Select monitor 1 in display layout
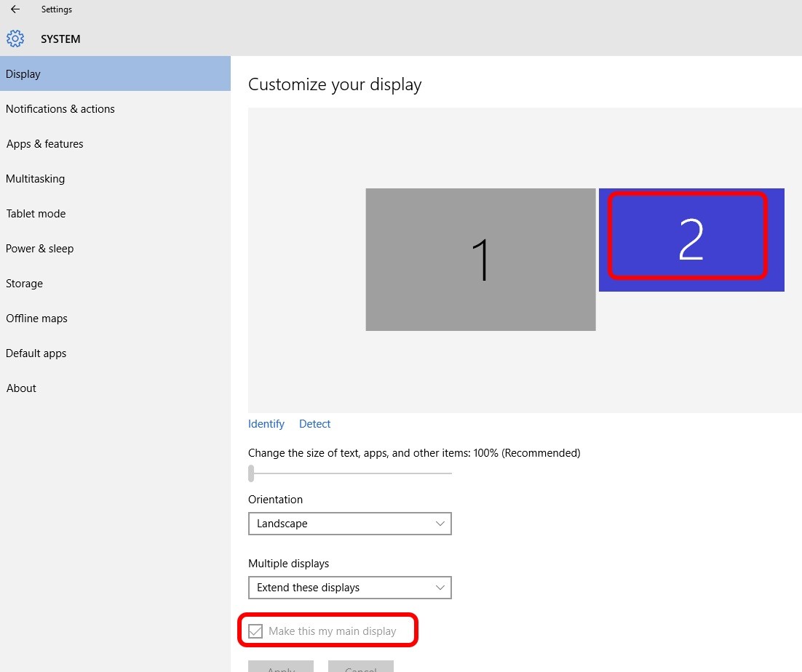Viewport: 802px width, 672px height. tap(480, 260)
